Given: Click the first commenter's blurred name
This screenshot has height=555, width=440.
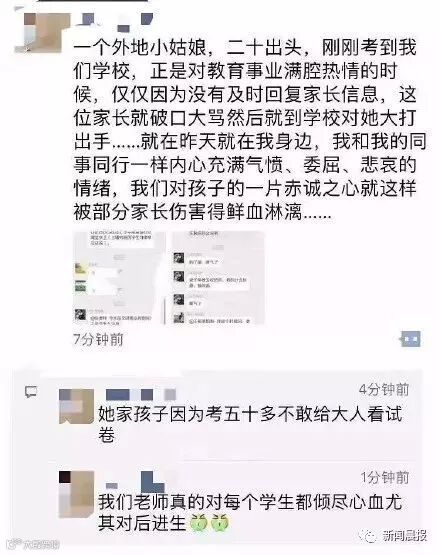Looking at the screenshot, I should pyautogui.click(x=141, y=394).
